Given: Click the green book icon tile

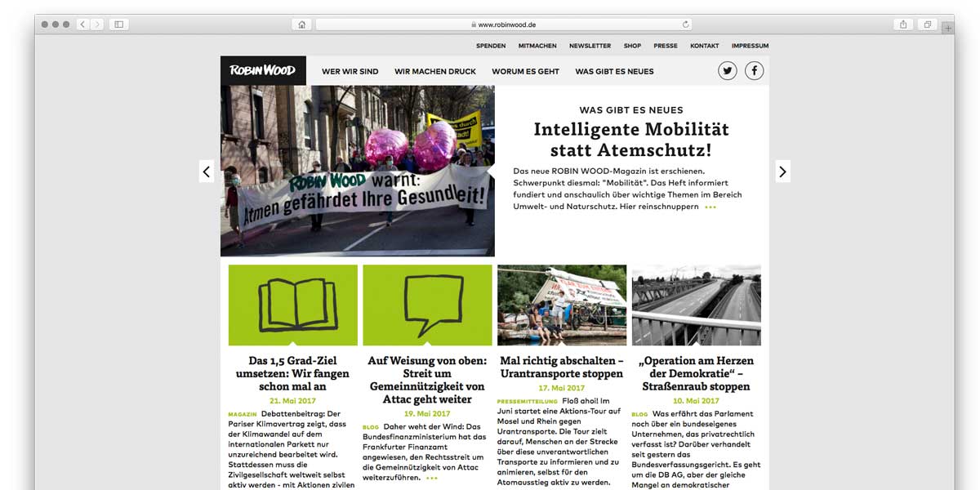Looking at the screenshot, I should pos(293,305).
